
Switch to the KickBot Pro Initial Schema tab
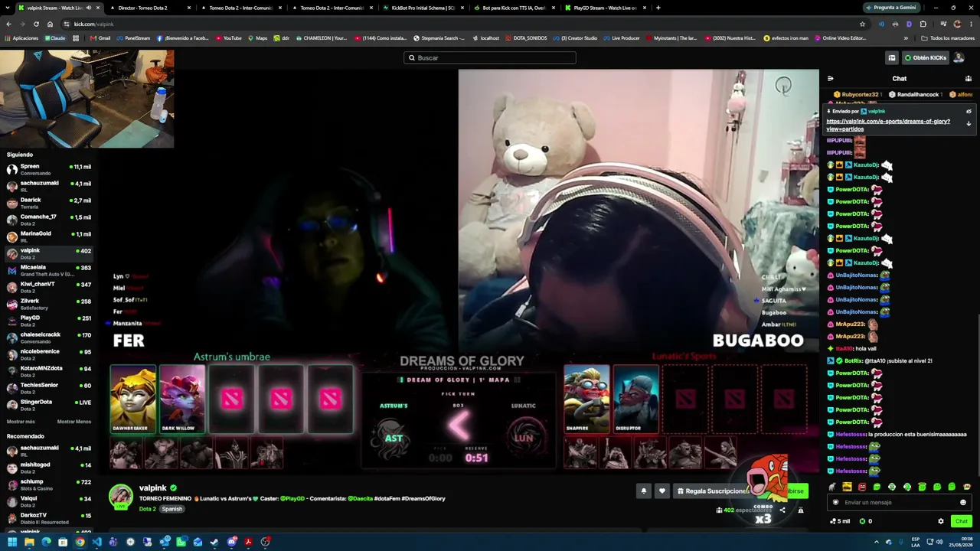(423, 8)
